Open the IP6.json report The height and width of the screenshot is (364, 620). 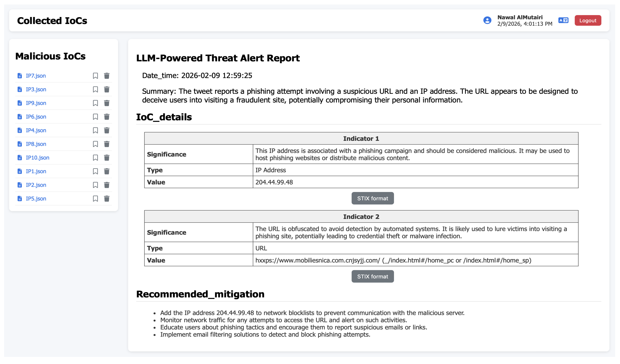click(x=36, y=117)
